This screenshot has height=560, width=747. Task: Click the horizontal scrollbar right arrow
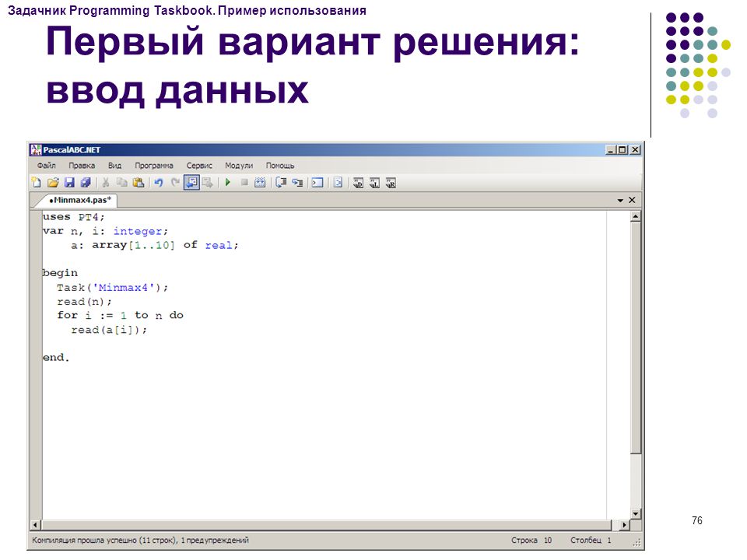(624, 525)
